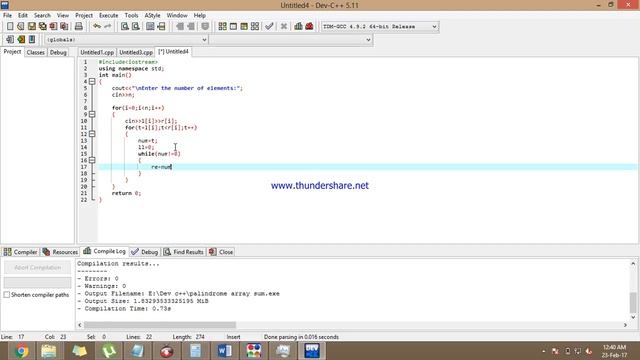Click the Close All toolbar icon
This screenshot has width=640, height=360.
pos(64,27)
